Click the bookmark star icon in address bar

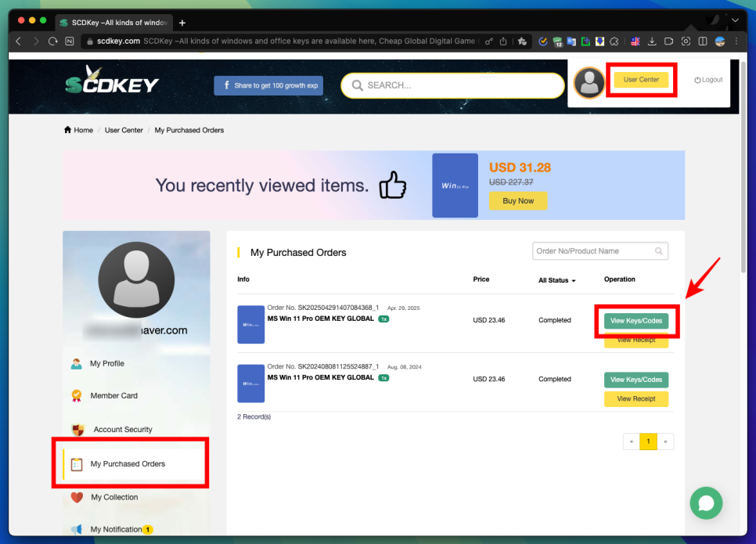pos(522,41)
